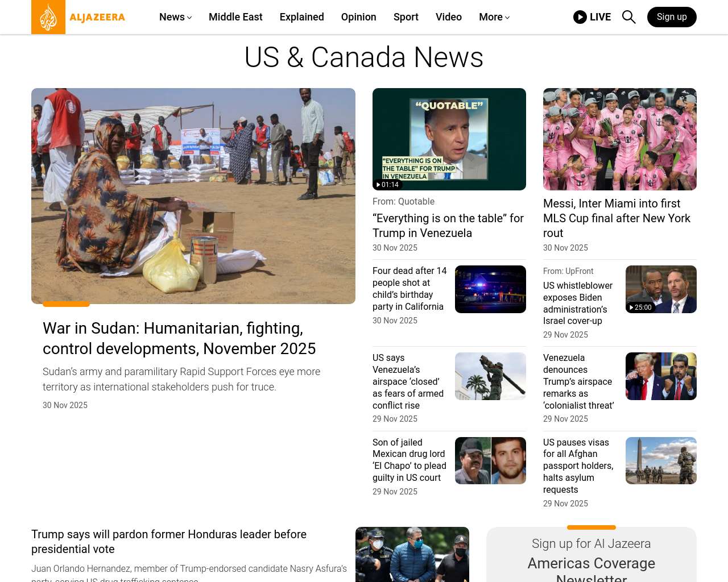Open War in Sudan headline article
The width and height of the screenshot is (728, 582).
(179, 338)
